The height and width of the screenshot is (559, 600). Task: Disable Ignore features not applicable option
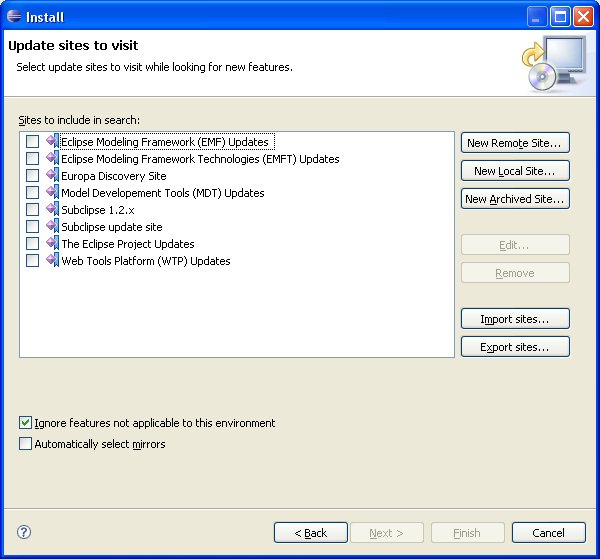tap(26, 423)
